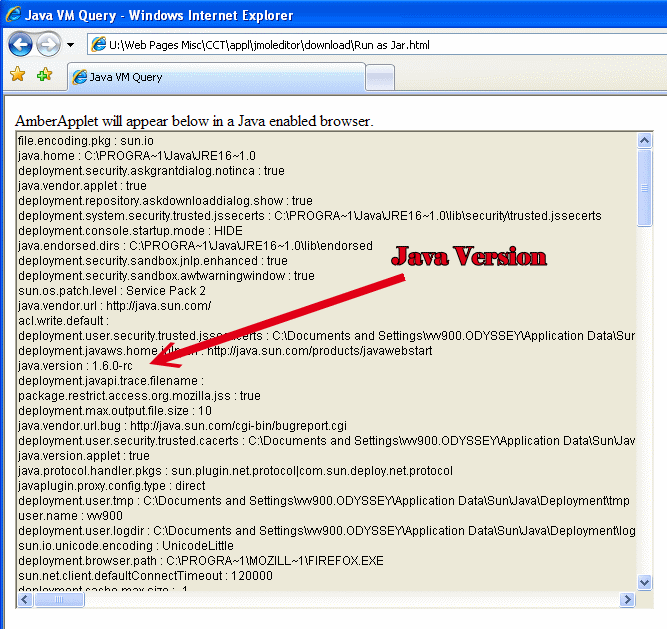Image resolution: width=667 pixels, height=629 pixels.
Task: Open the recent pages dropdown arrow
Action: coord(71,44)
